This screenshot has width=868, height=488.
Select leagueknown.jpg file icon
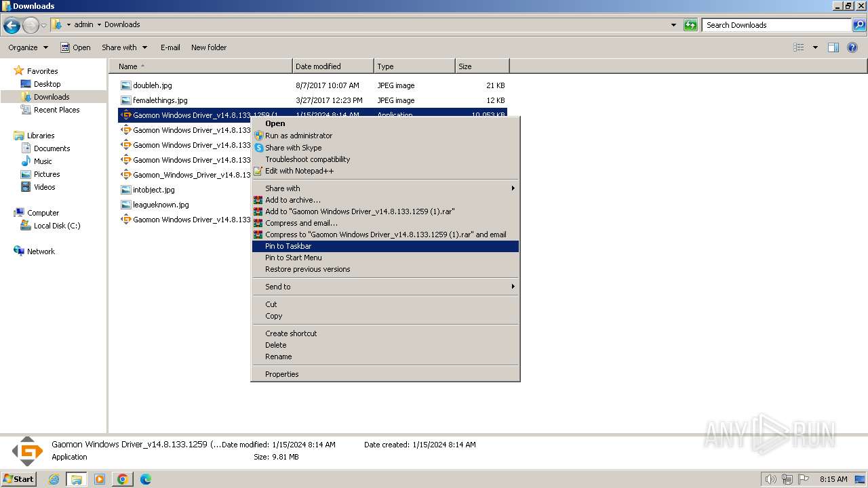pyautogui.click(x=125, y=205)
